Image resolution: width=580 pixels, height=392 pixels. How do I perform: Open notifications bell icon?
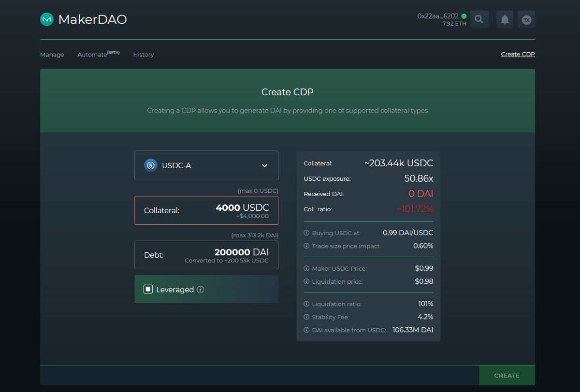505,19
